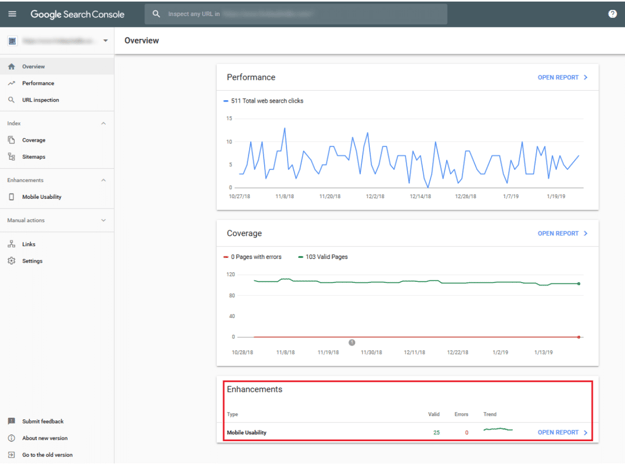Collapse the Enhancements sidebar section
The height and width of the screenshot is (465, 625).
click(x=103, y=180)
